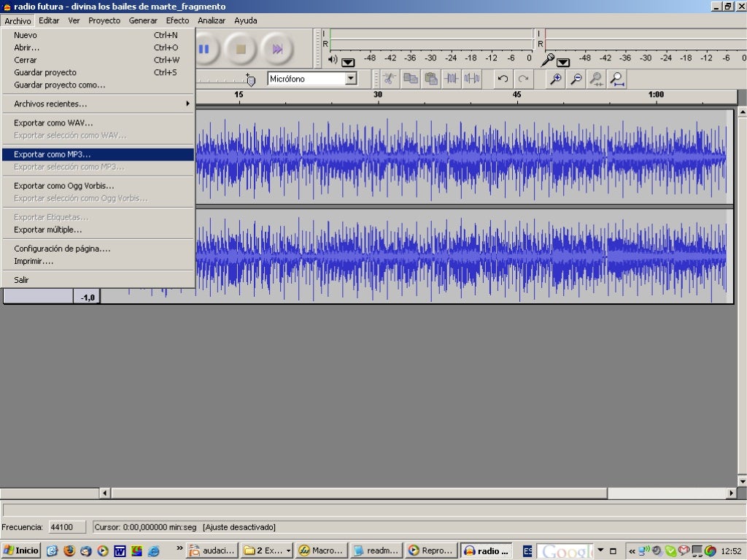
Task: Click the Trim outside selection icon
Action: (452, 79)
